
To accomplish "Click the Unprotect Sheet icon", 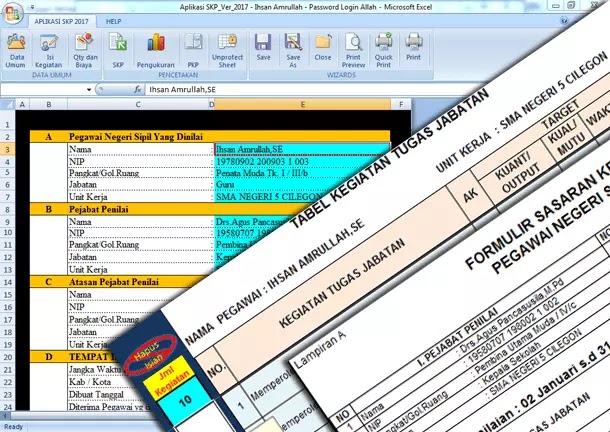I will tap(227, 51).
